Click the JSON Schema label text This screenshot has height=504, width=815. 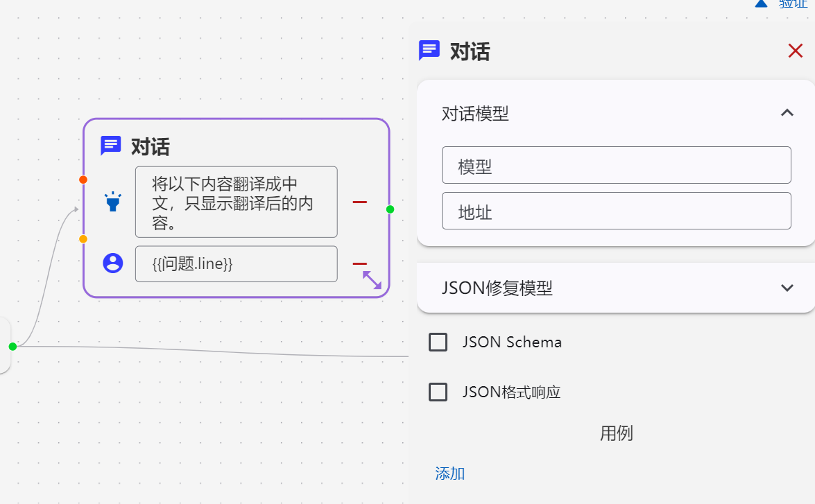click(512, 342)
